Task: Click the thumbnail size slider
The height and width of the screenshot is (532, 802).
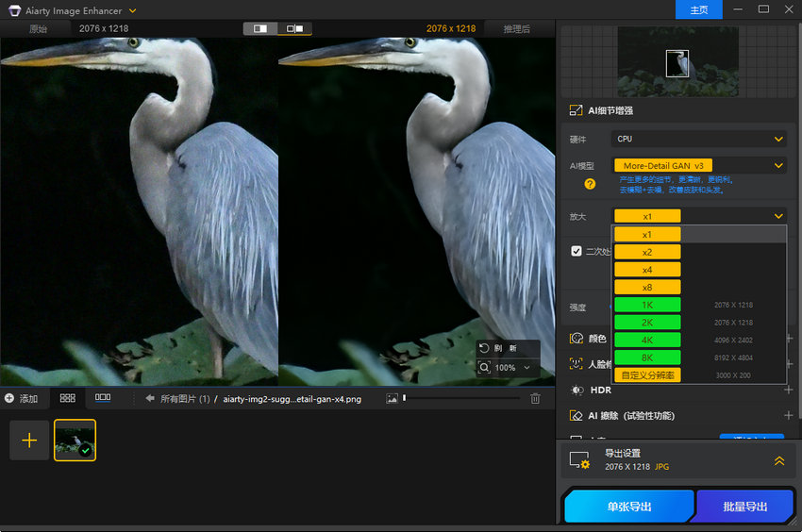Action: tap(460, 398)
